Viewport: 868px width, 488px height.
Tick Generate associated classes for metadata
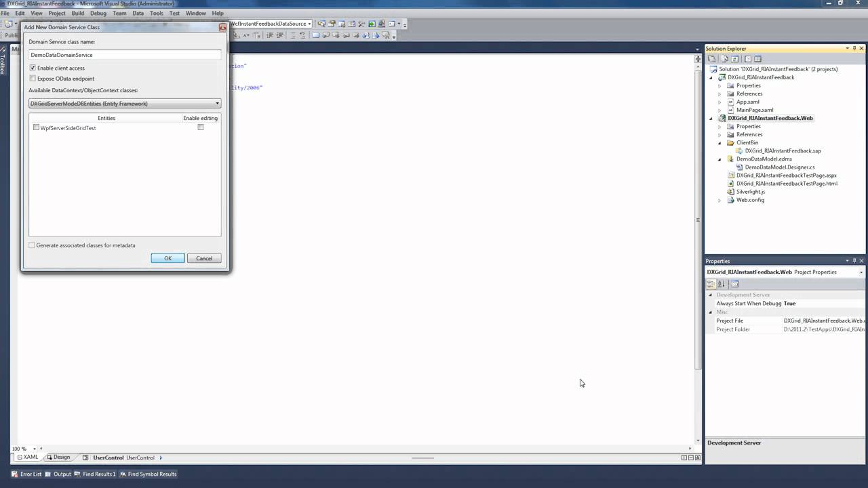tap(32, 245)
